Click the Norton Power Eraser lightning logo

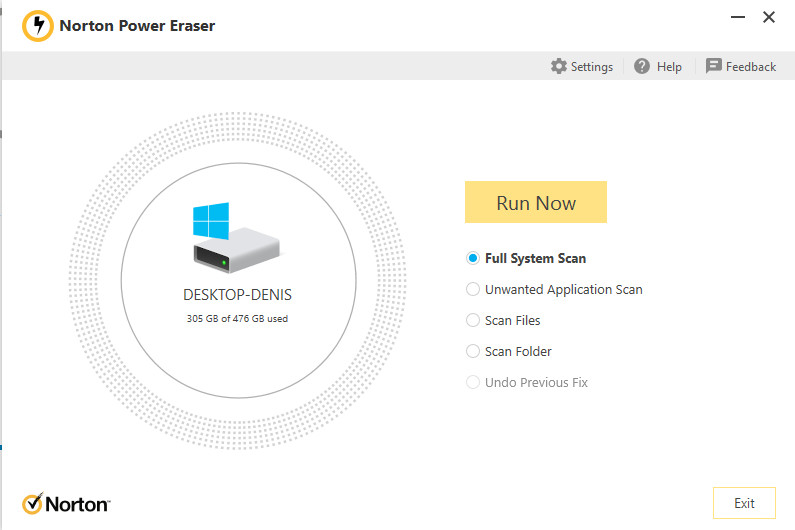click(38, 25)
